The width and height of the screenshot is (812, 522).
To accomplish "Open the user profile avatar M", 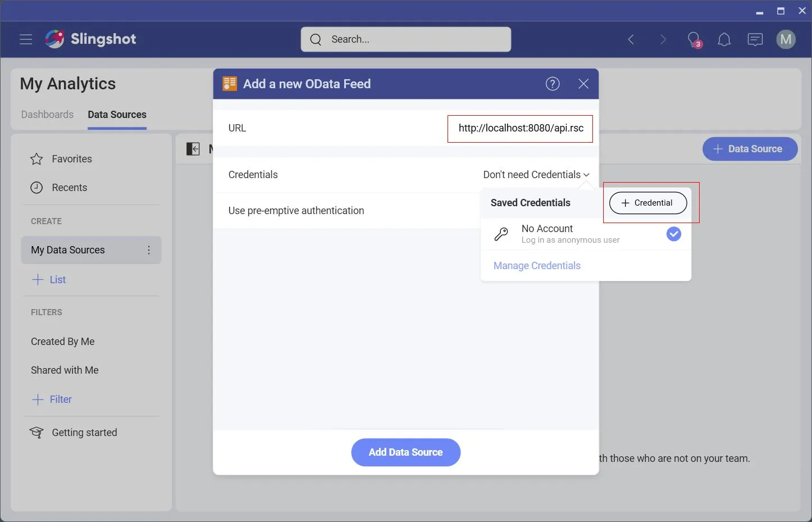I will pos(786,39).
